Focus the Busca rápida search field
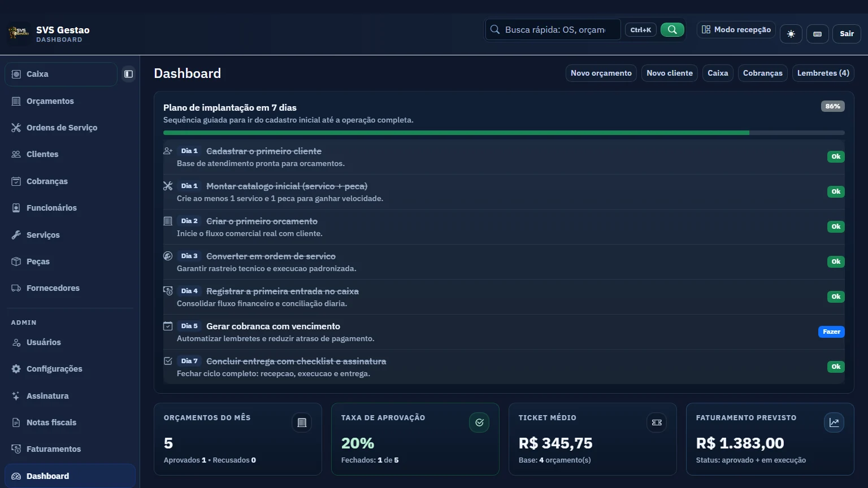The image size is (868, 488). click(553, 29)
